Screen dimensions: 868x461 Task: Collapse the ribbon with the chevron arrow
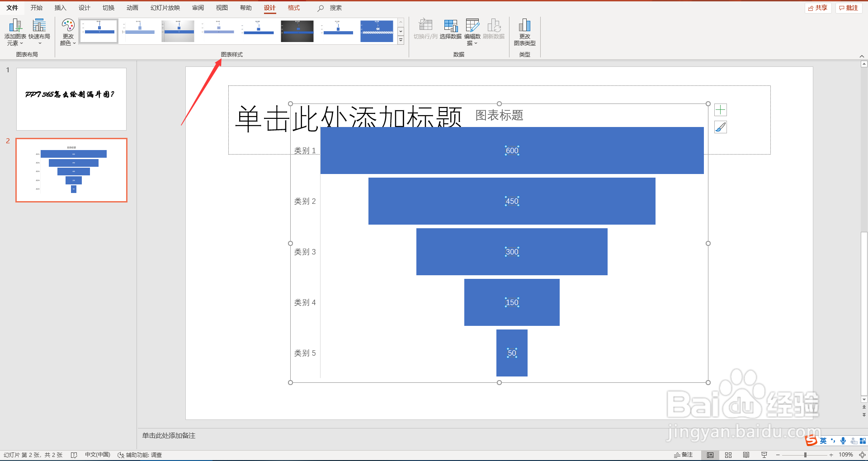point(863,56)
